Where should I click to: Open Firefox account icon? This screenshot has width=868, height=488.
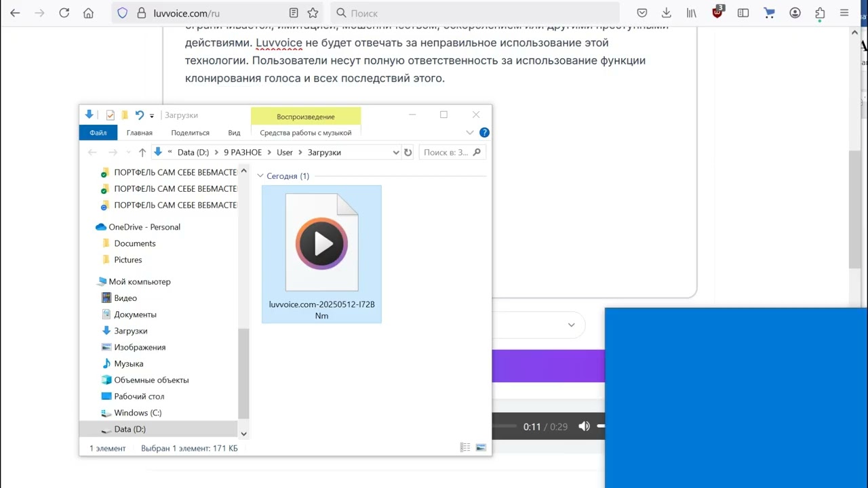click(795, 13)
